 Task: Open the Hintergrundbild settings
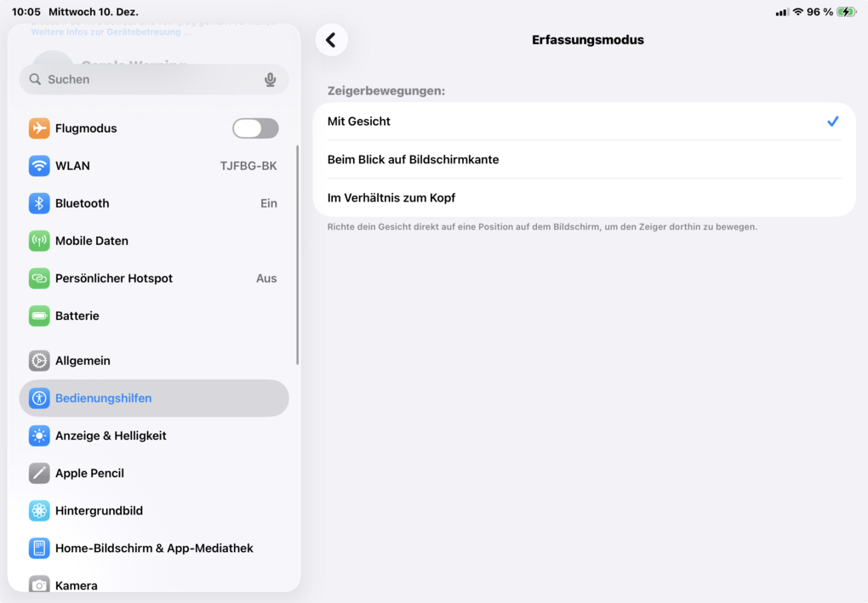(x=99, y=511)
